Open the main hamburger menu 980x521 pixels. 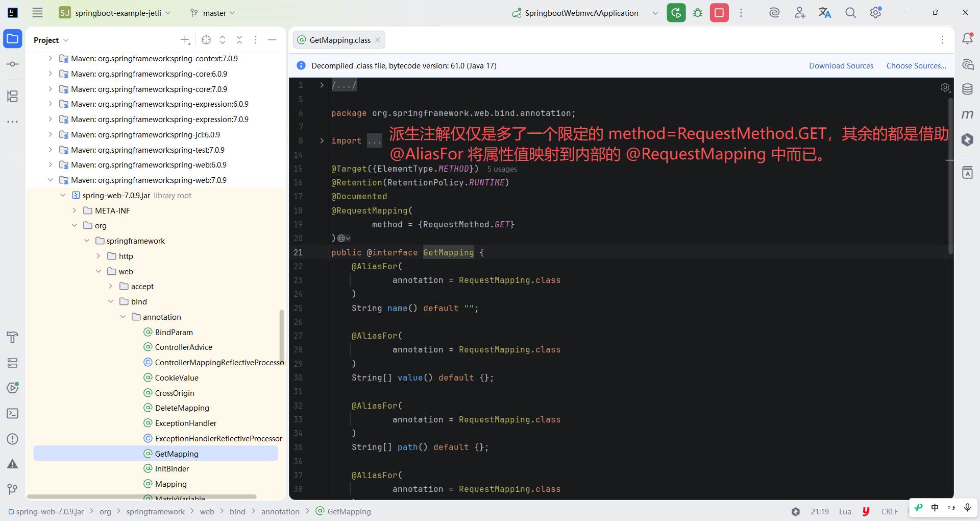[37, 13]
